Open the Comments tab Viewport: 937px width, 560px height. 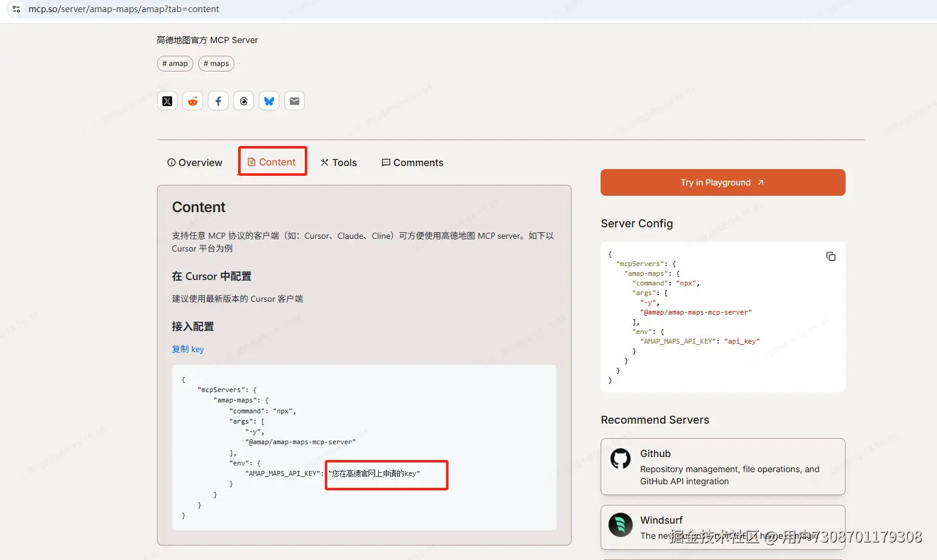[x=412, y=162]
